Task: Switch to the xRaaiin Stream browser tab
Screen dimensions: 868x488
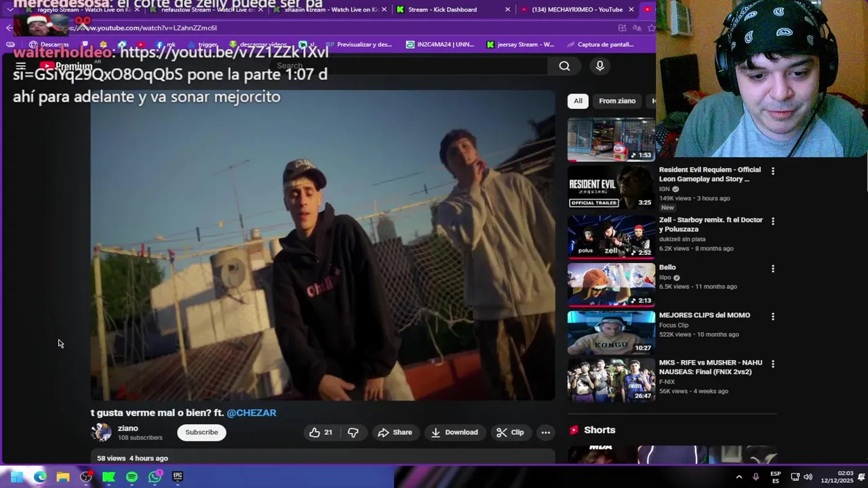Action: 331,9
